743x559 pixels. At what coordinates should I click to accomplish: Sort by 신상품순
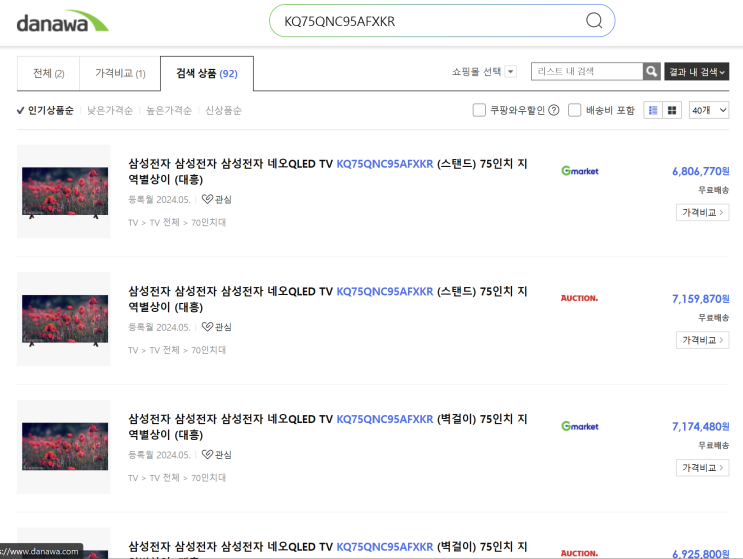(223, 110)
